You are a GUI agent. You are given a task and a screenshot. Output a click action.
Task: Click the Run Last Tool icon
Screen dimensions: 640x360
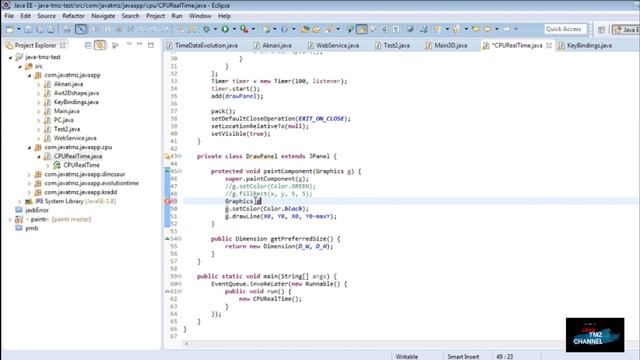pyautogui.click(x=244, y=29)
